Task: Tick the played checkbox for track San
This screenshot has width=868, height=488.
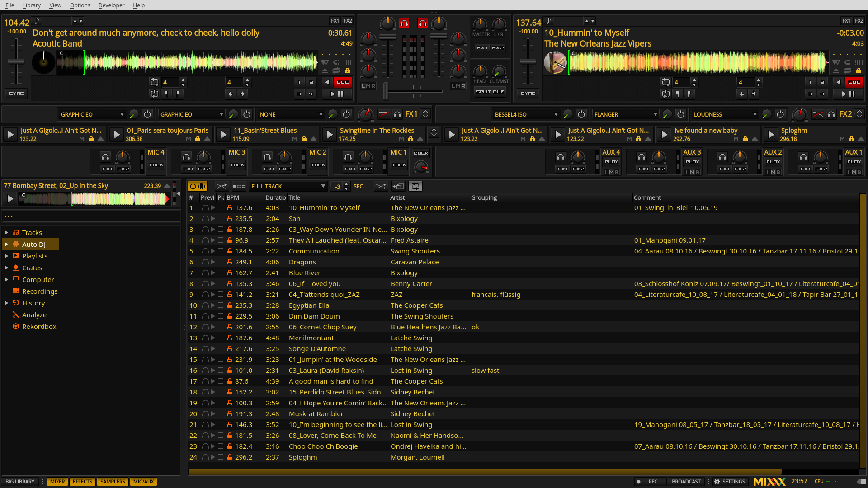Action: (221, 219)
